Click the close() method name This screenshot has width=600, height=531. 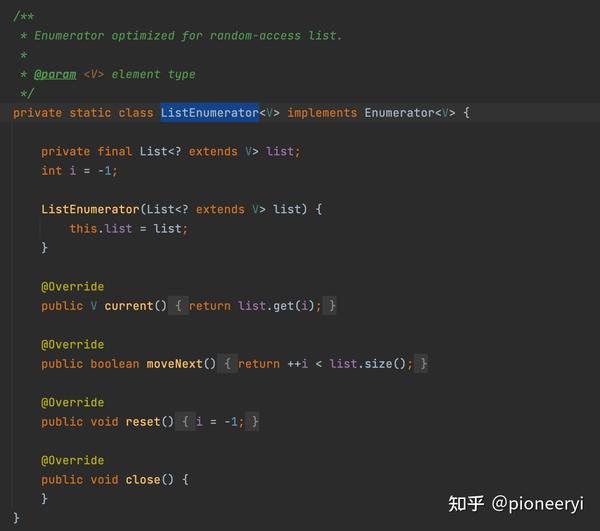click(x=143, y=479)
